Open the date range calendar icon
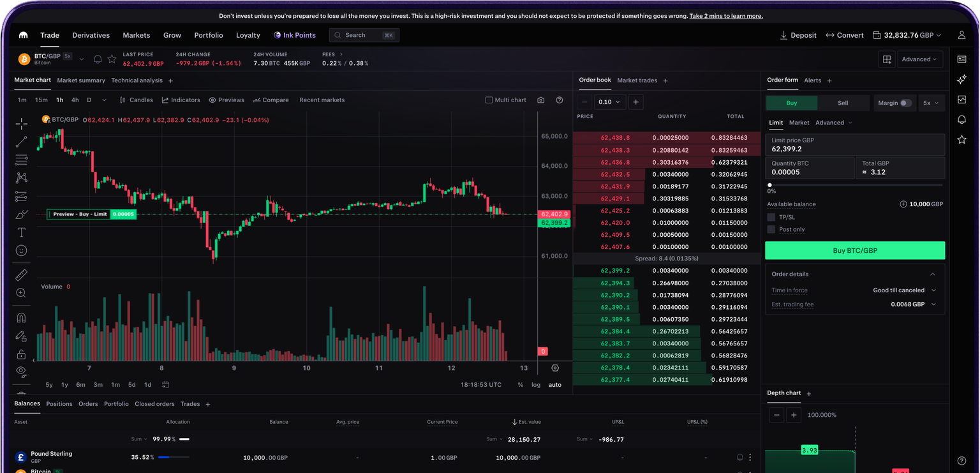 coord(165,385)
